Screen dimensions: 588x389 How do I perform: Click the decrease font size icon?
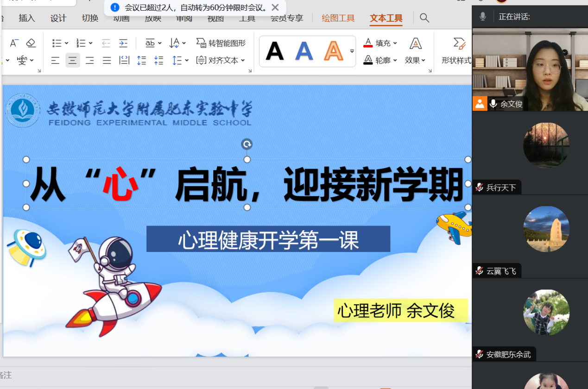pos(14,43)
